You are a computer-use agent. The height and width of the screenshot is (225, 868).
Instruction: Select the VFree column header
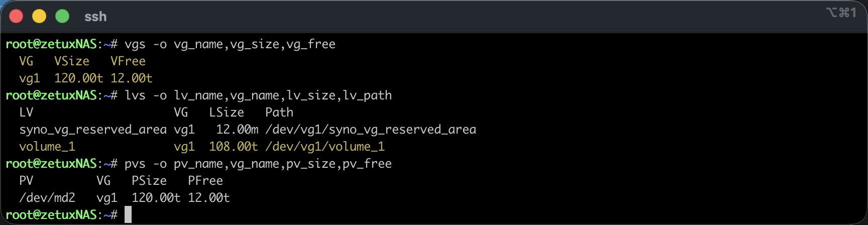[128, 61]
